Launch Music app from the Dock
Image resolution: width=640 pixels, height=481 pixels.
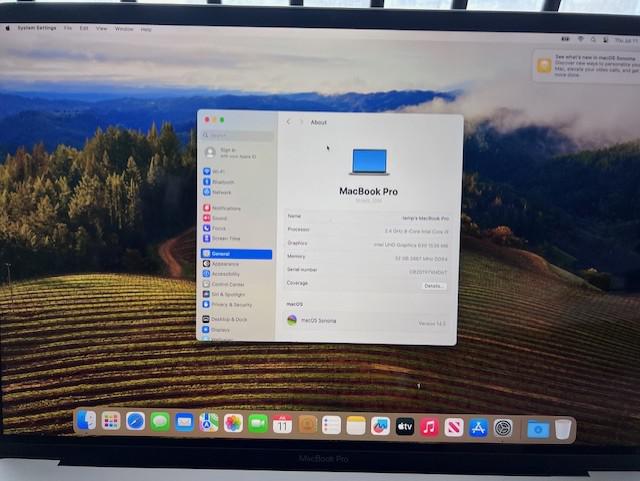[x=429, y=427]
